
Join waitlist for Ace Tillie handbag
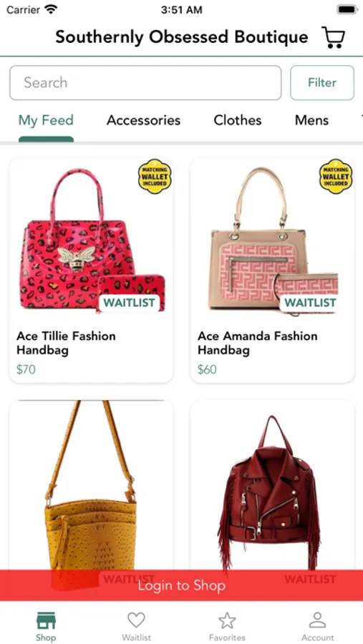point(129,303)
